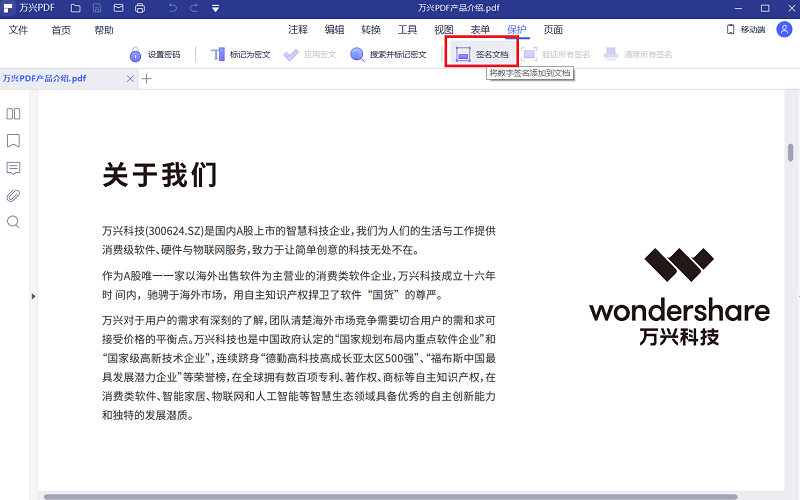This screenshot has height=500, width=800.
Task: Click the email envelope icon
Action: point(118,9)
